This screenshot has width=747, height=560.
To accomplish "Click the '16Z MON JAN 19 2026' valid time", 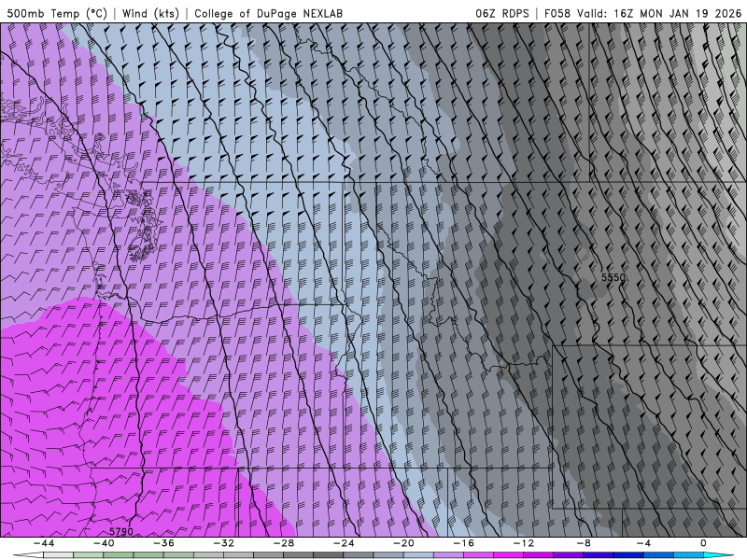I will click(678, 13).
